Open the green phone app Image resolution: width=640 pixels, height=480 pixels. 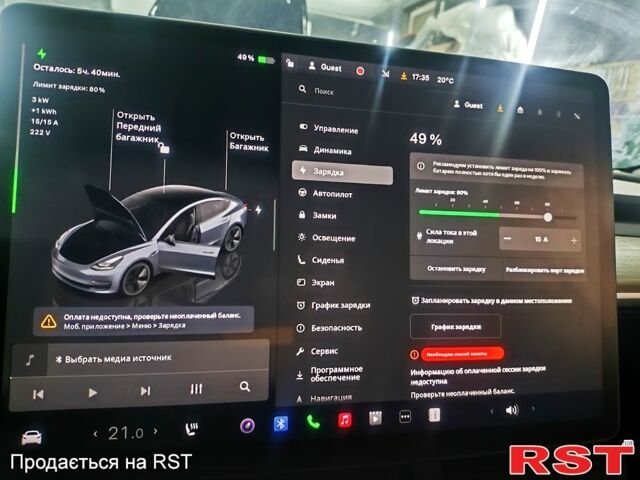(x=313, y=421)
